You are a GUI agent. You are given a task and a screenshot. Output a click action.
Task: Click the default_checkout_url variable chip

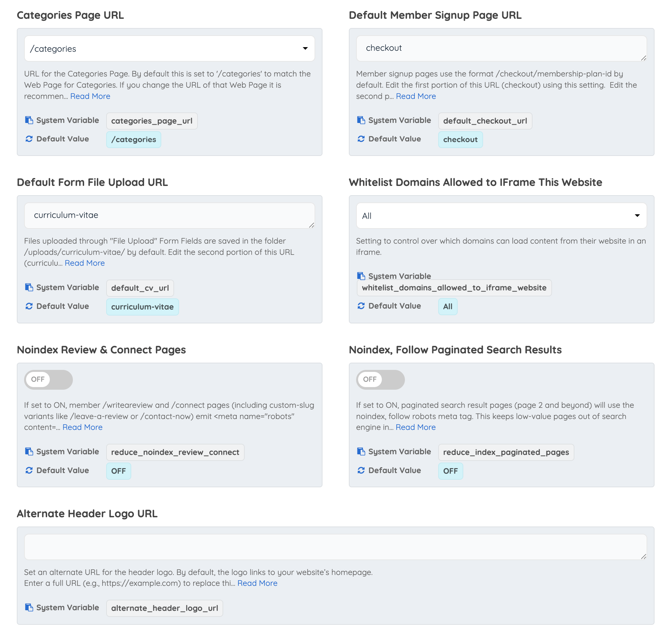tap(485, 121)
